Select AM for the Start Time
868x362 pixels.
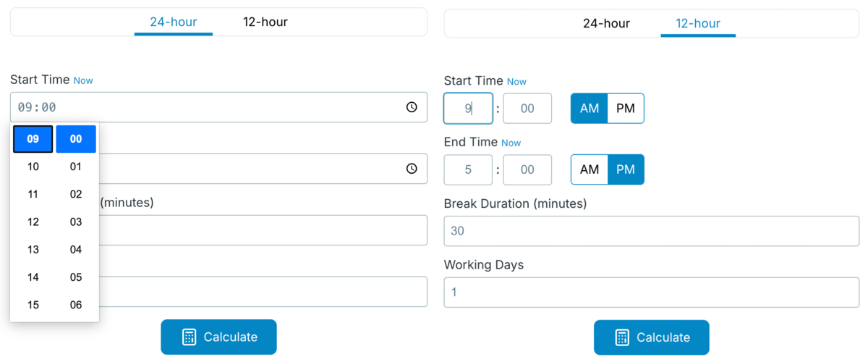[590, 109]
